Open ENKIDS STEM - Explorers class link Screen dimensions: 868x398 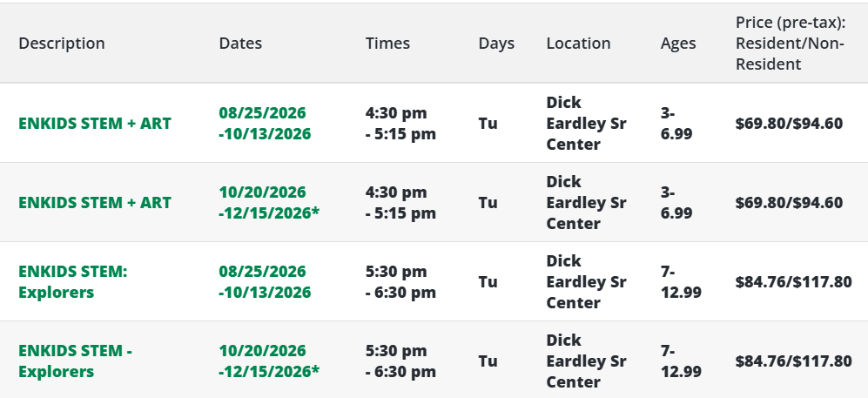coord(75,361)
